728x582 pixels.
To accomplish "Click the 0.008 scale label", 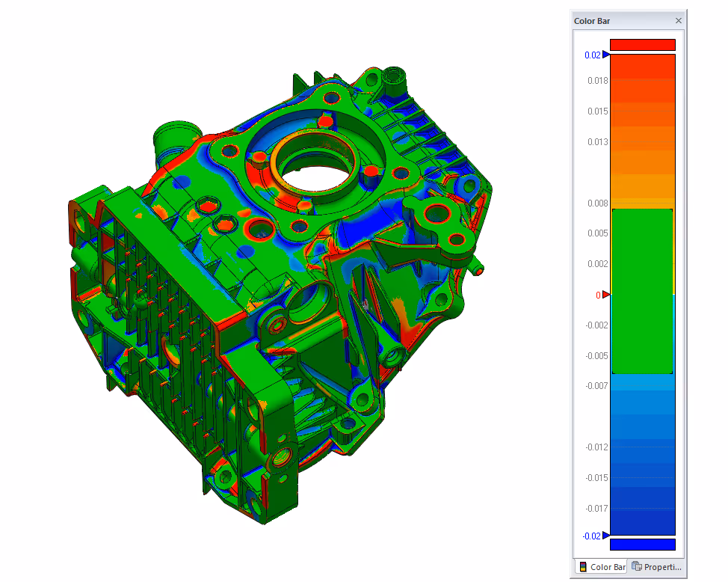I will (597, 203).
